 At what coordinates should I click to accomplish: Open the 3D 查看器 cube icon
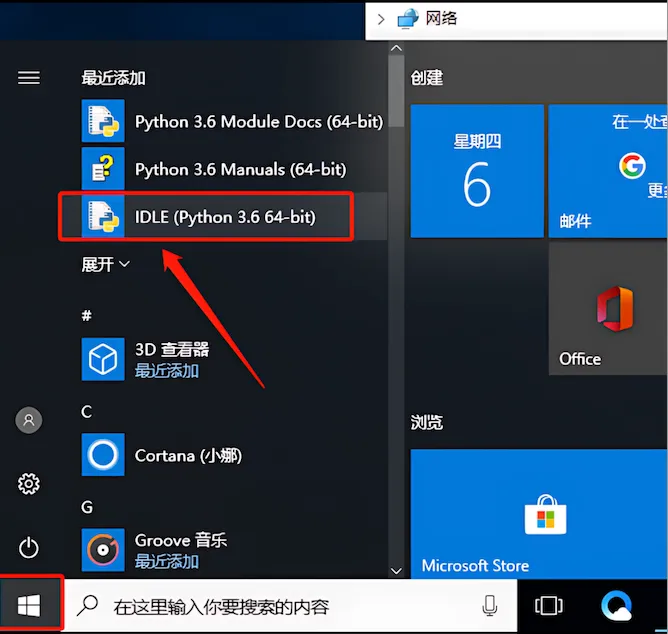(x=103, y=359)
